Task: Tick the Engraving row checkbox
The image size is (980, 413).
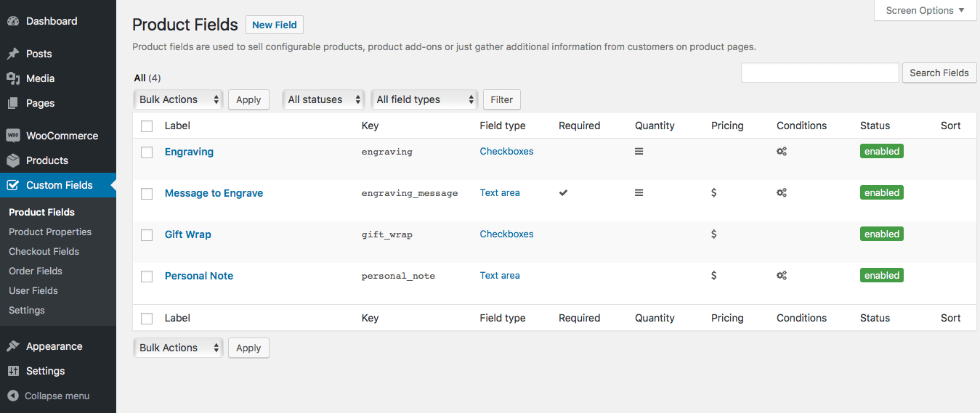Action: [147, 152]
